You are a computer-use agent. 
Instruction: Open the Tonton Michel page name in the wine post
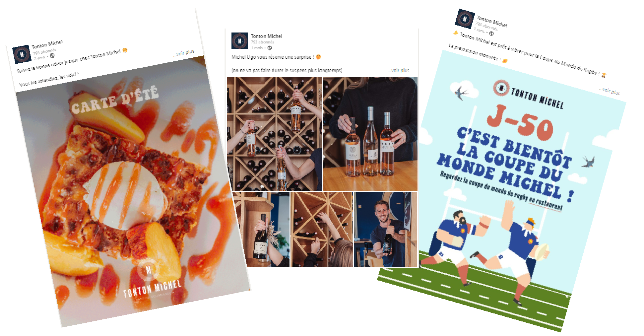[x=266, y=36]
